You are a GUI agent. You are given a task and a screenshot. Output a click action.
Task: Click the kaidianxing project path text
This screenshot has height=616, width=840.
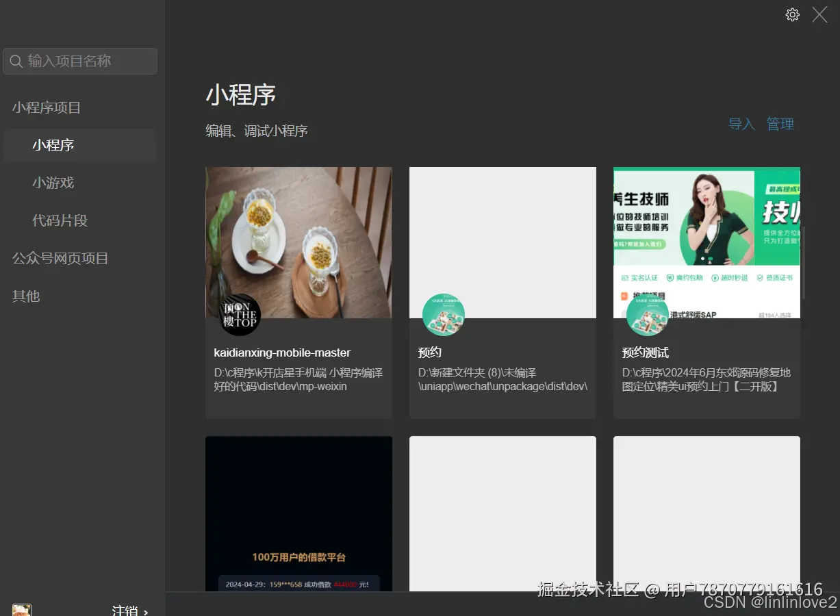298,380
